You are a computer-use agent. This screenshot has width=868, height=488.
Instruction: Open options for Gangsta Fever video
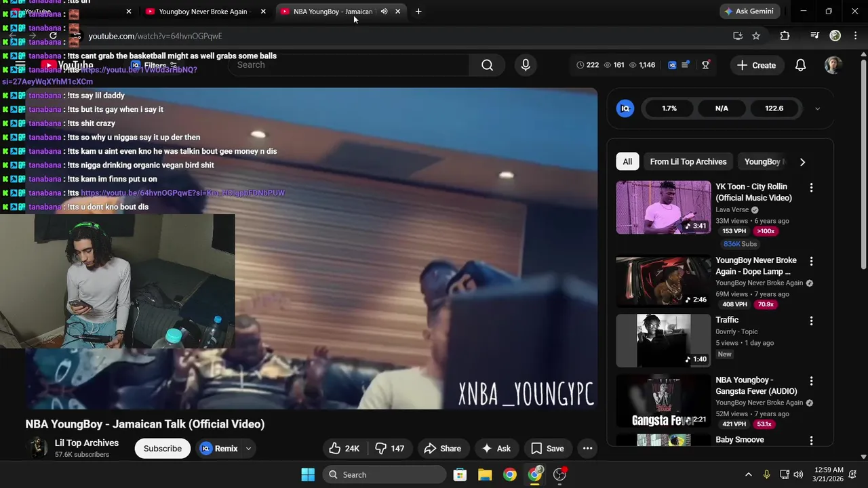(x=811, y=381)
